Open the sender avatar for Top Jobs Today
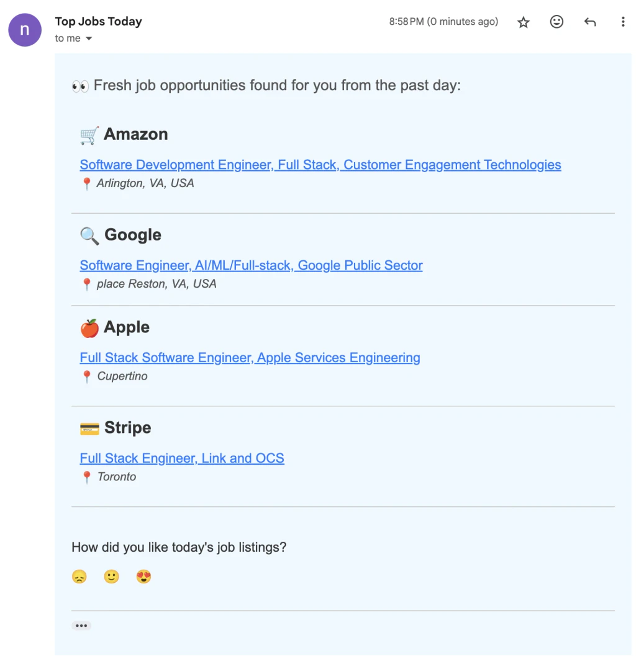Screen dimensions: 644x671 pos(24,29)
